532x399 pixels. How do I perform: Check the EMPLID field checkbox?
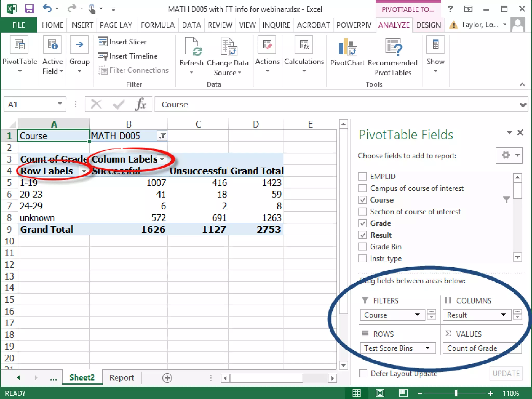click(363, 177)
